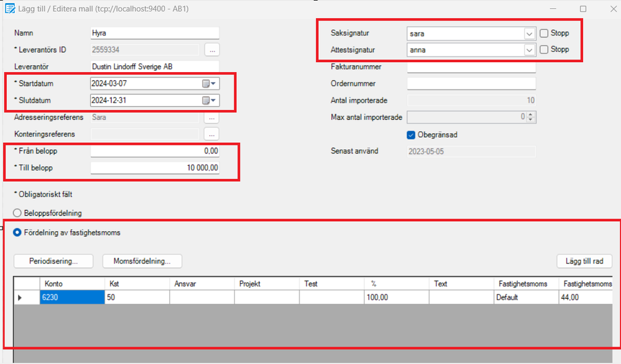
Task: Click the Leverantör field Dustin Lindorff Sverige AB
Action: [155, 66]
